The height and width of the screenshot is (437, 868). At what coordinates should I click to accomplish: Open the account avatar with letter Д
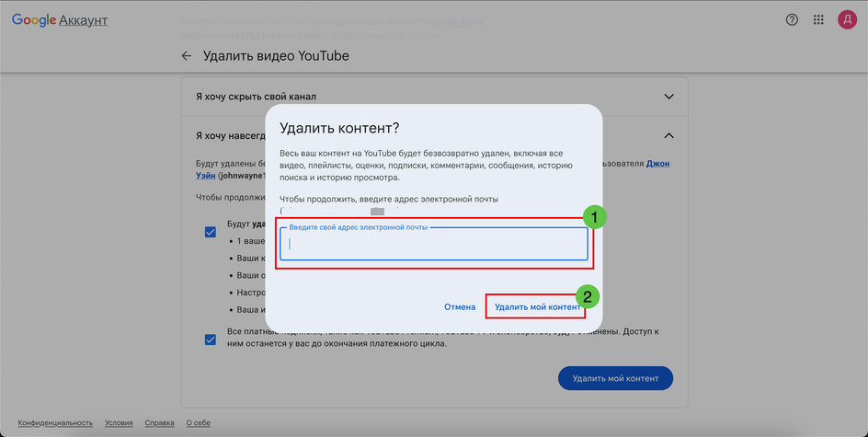[847, 20]
